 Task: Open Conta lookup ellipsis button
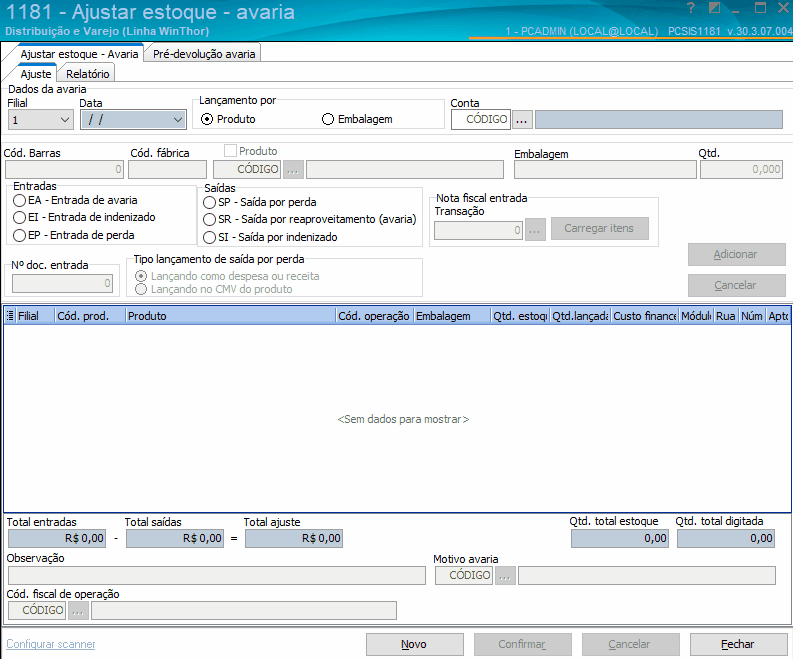(522, 120)
